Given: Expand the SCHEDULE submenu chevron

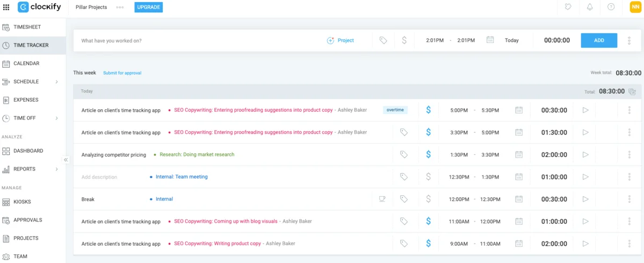Looking at the screenshot, I should [57, 82].
